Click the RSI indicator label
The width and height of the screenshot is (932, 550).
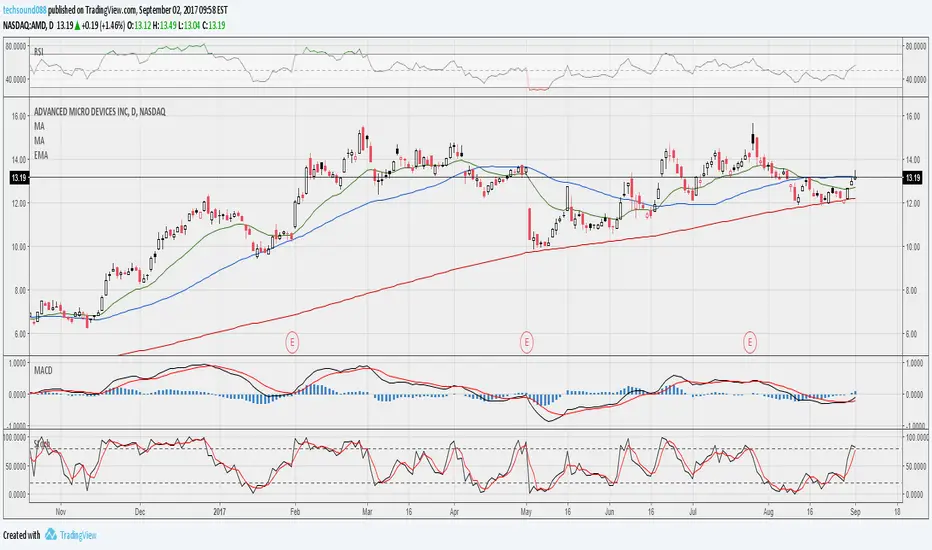click(39, 52)
